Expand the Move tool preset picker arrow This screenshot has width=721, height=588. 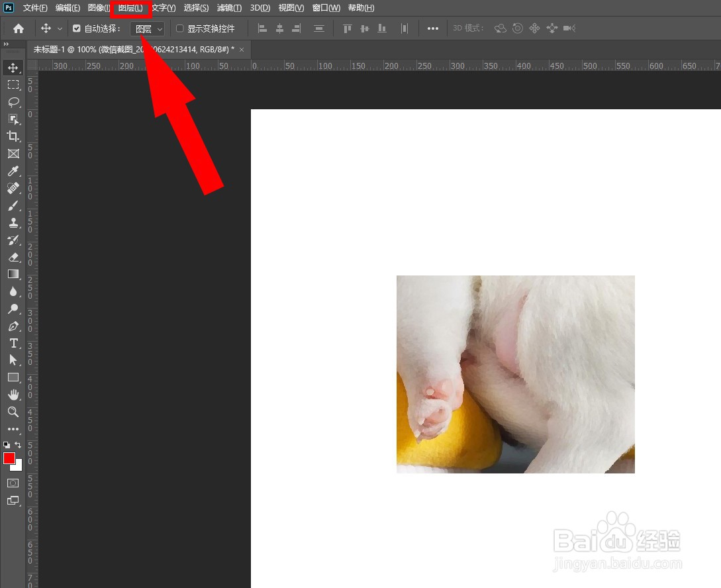tap(60, 29)
